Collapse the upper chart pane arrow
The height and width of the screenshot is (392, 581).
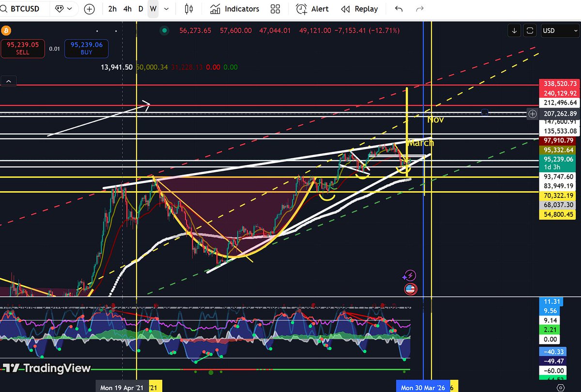[x=8, y=80]
